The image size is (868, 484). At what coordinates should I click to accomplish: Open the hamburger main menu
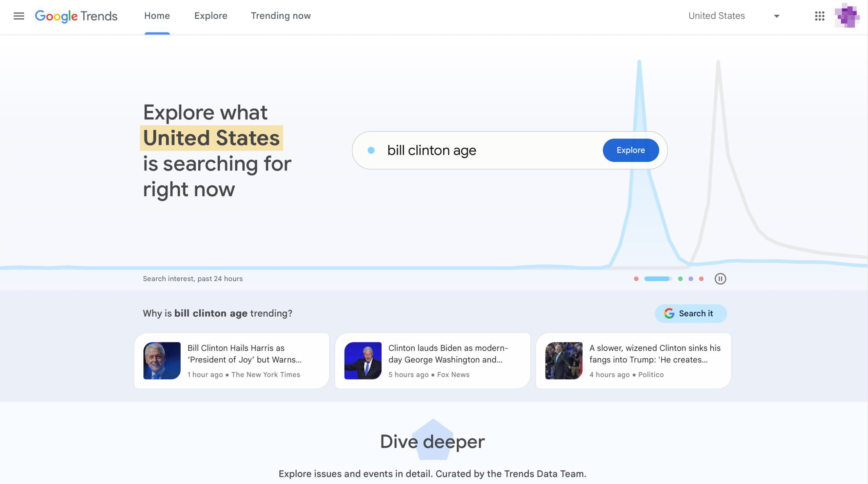[x=19, y=16]
